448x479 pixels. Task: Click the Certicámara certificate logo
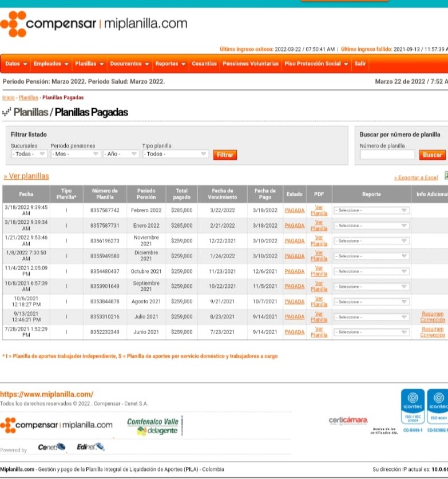click(x=348, y=421)
